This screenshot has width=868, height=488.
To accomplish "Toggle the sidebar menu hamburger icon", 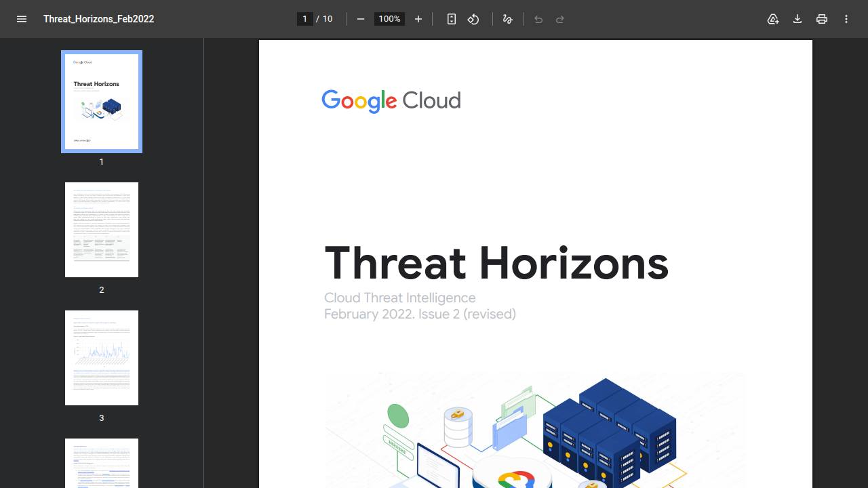I will point(22,19).
